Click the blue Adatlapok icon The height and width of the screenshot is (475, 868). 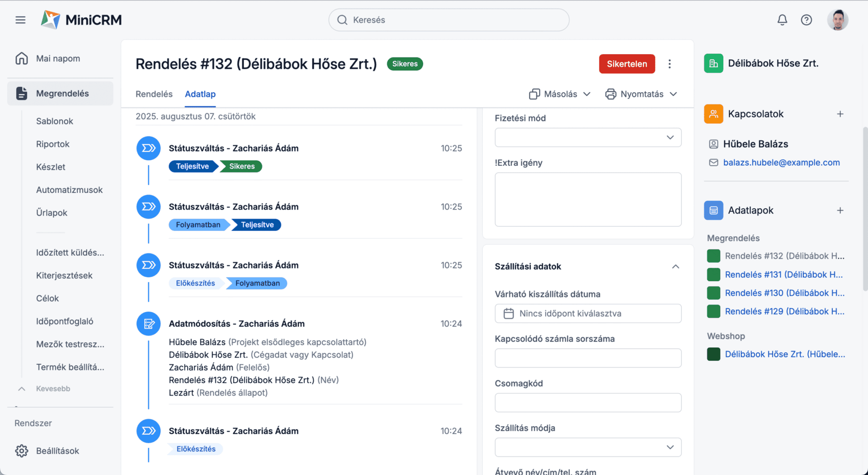[713, 210]
